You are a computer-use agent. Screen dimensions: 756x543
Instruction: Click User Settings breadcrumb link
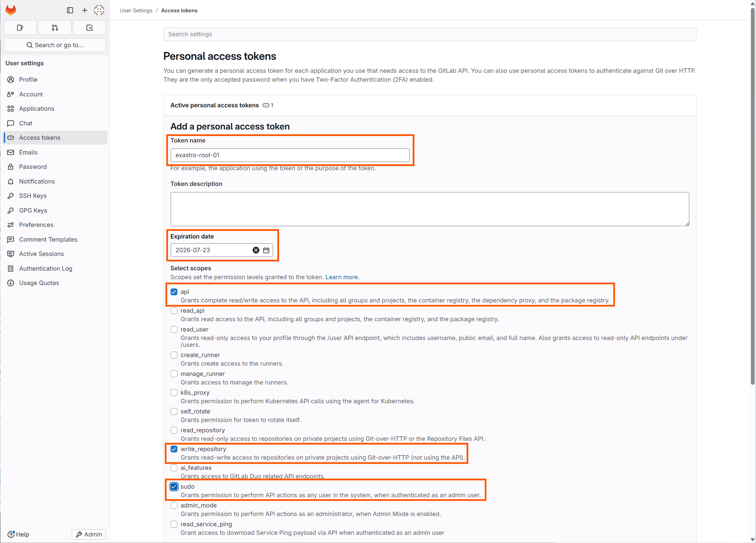(x=136, y=11)
